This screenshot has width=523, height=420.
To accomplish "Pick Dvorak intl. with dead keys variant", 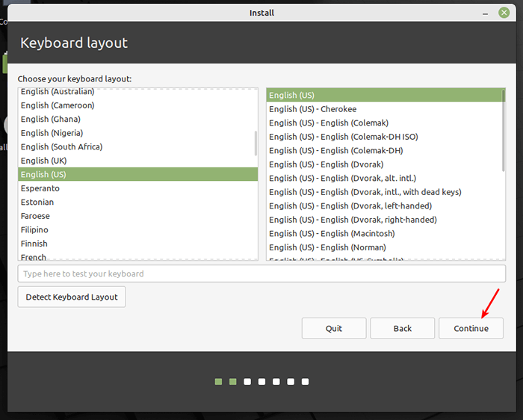I will coord(384,192).
